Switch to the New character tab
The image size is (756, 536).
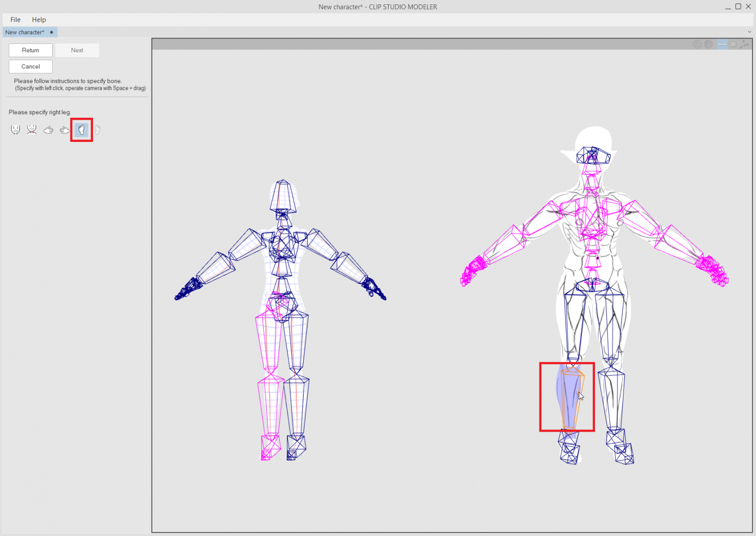point(25,33)
